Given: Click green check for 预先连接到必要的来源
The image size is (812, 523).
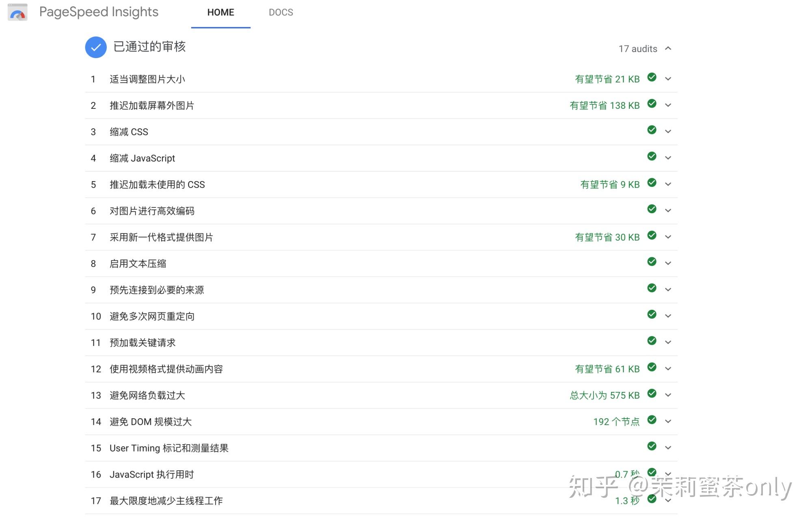Looking at the screenshot, I should tap(652, 288).
